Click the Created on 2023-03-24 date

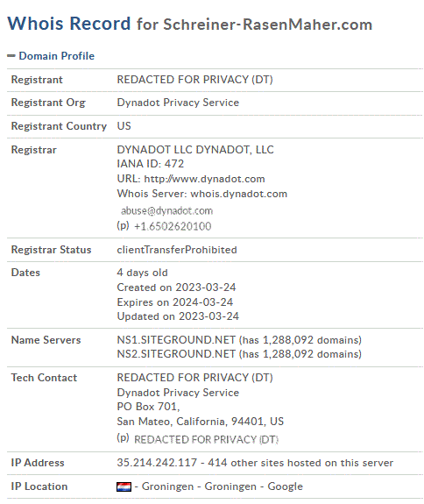click(x=176, y=287)
